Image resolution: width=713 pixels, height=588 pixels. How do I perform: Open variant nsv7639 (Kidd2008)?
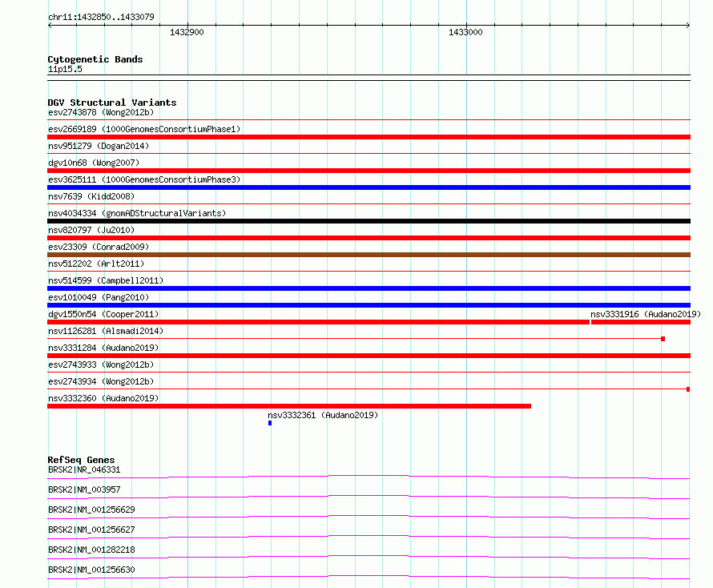pyautogui.click(x=91, y=196)
